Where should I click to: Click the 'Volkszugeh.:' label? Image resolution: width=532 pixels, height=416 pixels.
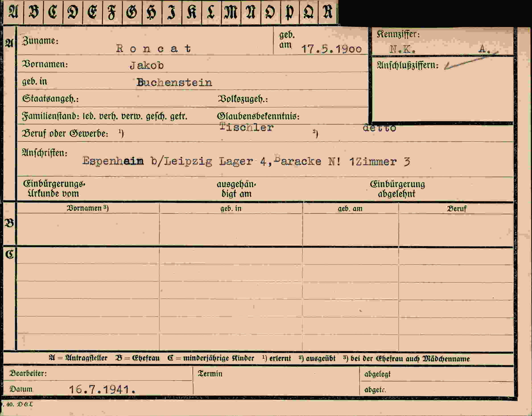click(243, 99)
